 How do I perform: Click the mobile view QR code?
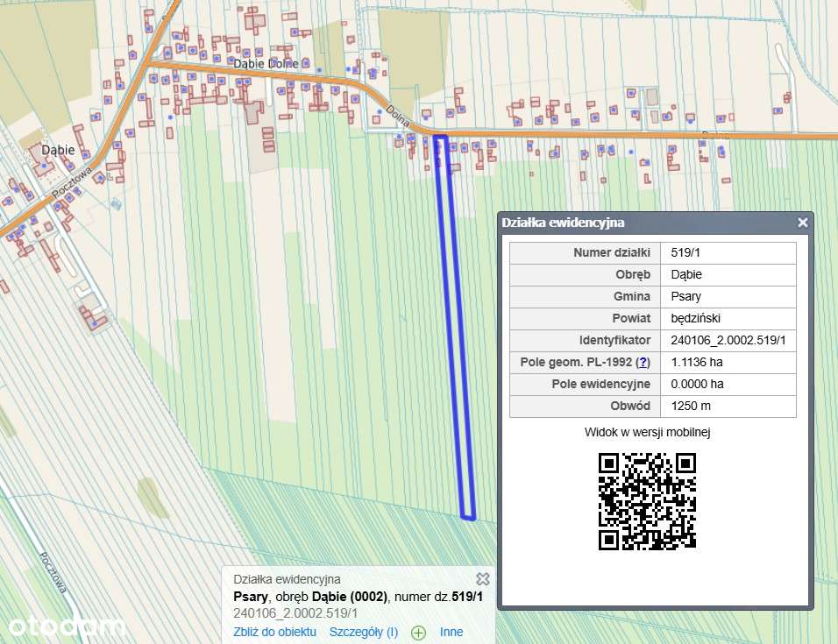[647, 501]
